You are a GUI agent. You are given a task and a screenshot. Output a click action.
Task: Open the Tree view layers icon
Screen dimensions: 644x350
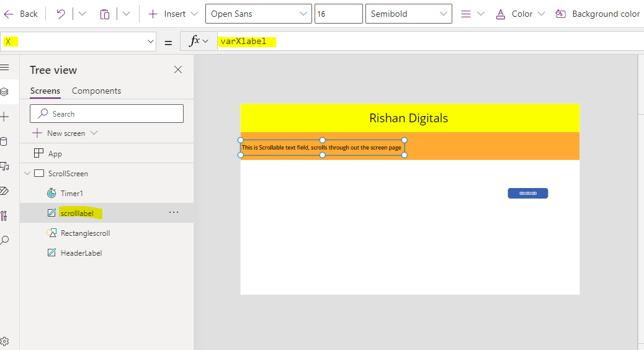tap(4, 92)
